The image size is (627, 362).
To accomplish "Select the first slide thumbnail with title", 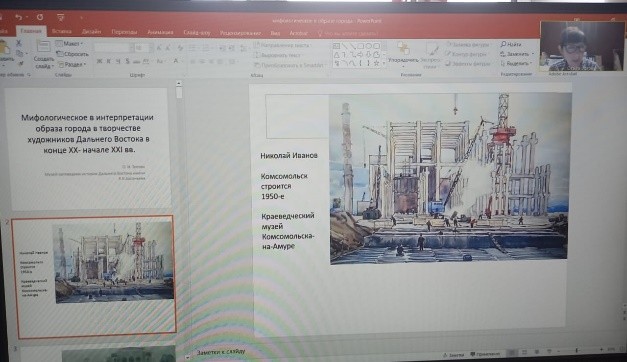I will coord(88,148).
